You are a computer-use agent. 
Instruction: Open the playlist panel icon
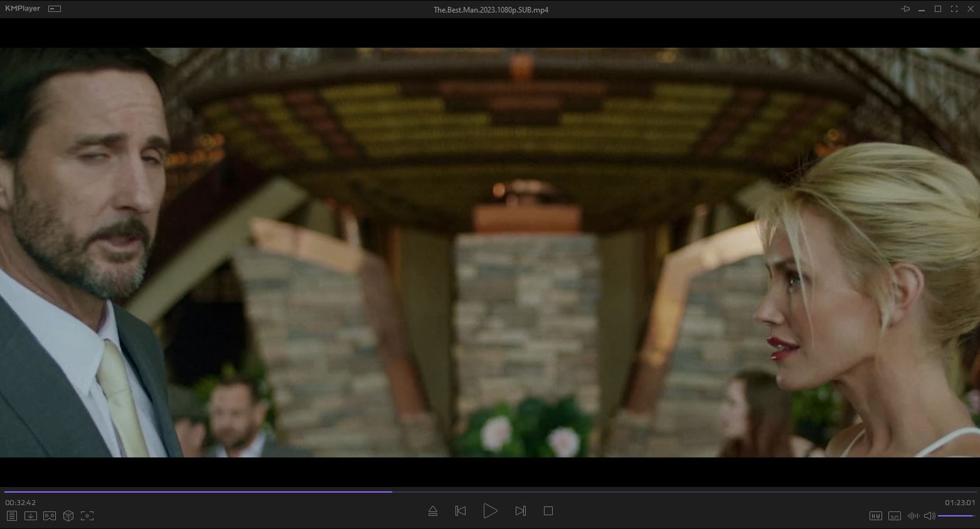pyautogui.click(x=11, y=516)
